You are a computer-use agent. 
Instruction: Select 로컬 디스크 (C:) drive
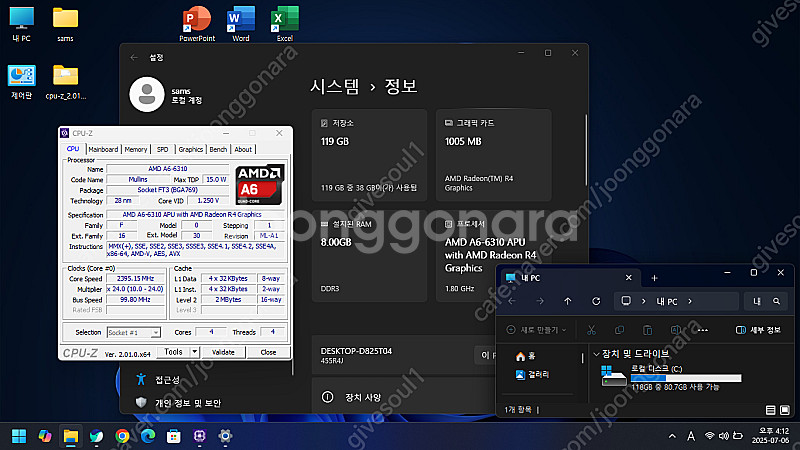pos(671,378)
